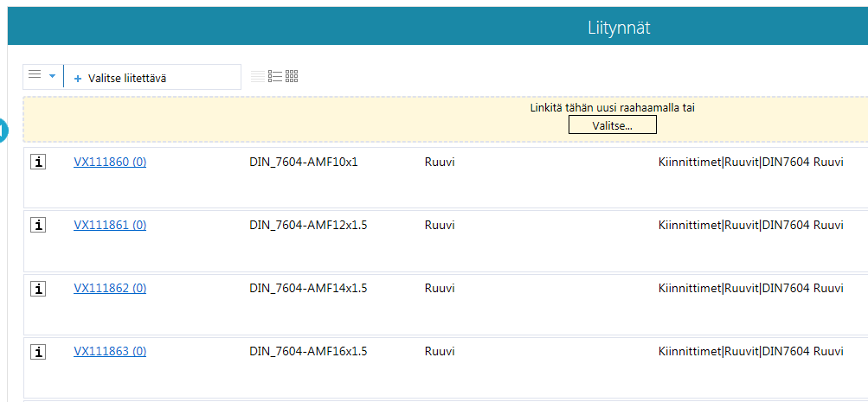The image size is (868, 402).
Task: Click the Liitynnät header title
Action: 618,29
